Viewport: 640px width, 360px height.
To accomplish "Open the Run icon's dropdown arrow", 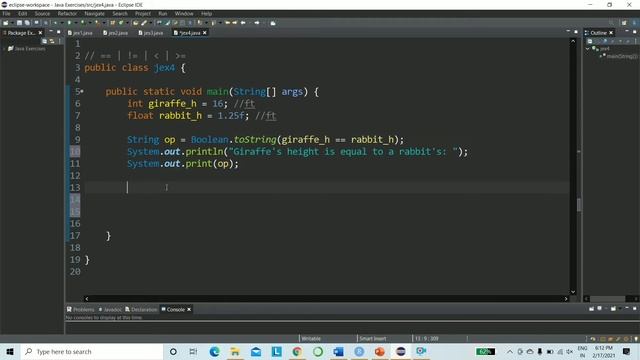I will (x=76, y=23).
